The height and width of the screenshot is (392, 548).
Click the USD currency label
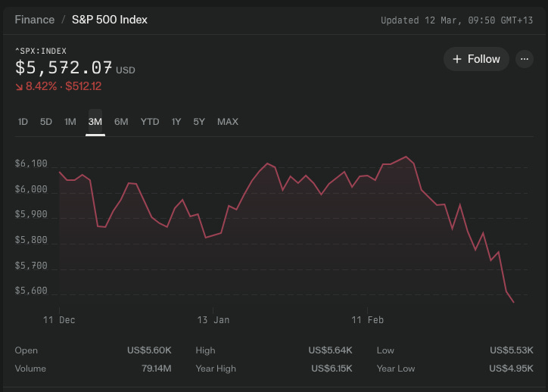(126, 70)
